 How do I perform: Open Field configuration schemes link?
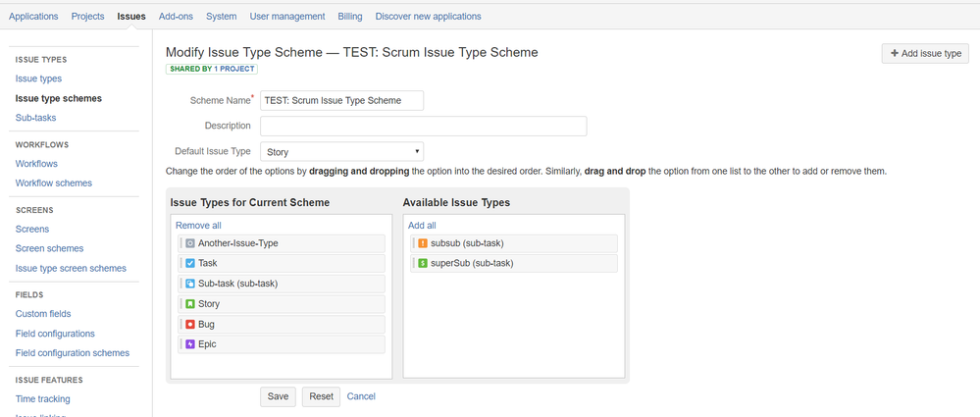point(73,353)
